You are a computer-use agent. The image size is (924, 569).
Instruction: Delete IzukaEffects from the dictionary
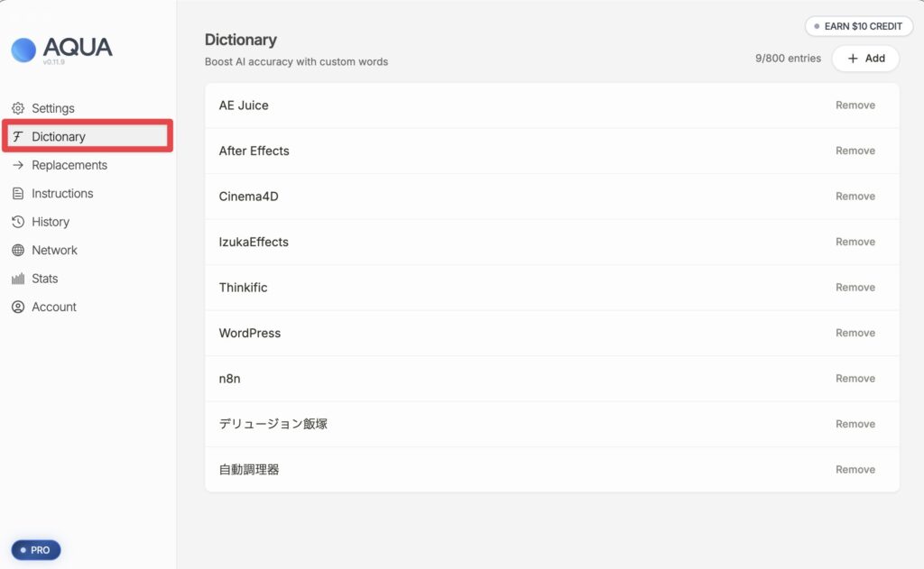tap(855, 242)
